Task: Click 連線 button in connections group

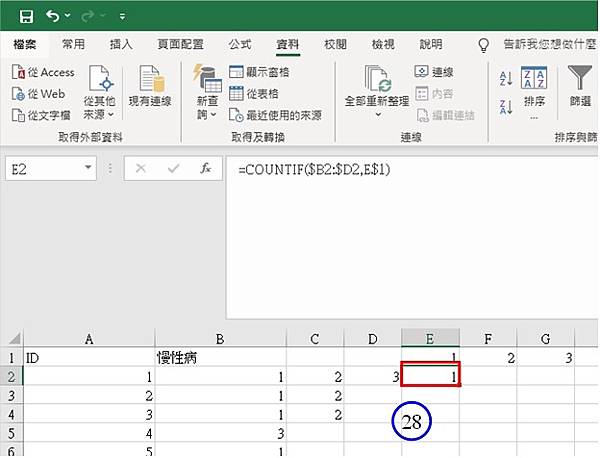Action: click(434, 72)
